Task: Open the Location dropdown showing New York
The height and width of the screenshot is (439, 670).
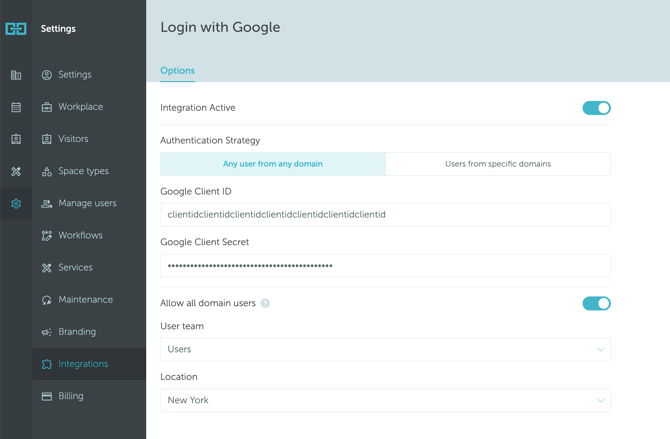Action: 385,400
